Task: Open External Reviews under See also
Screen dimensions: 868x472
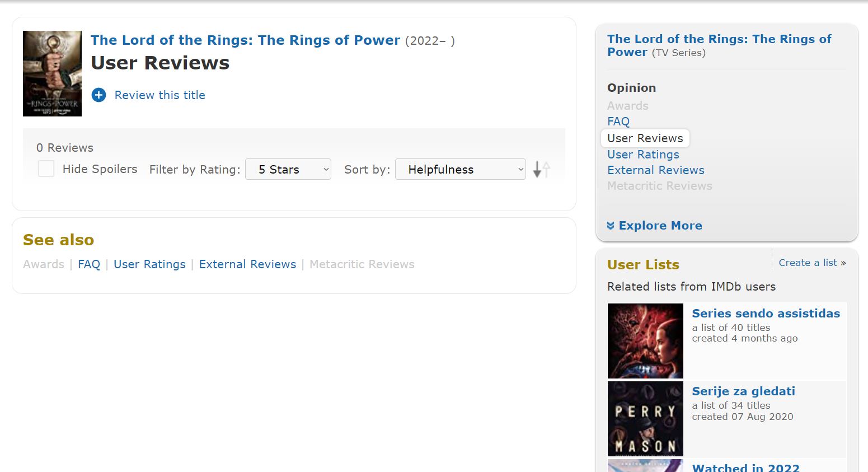Action: (x=247, y=264)
